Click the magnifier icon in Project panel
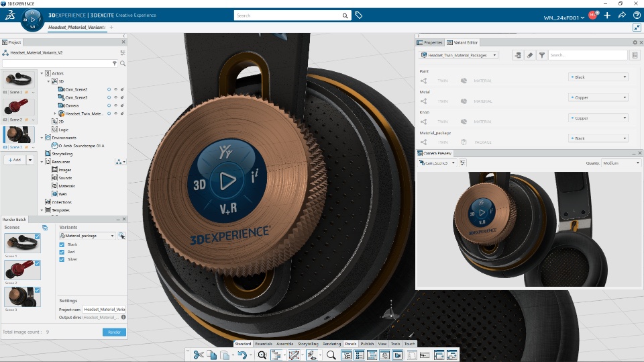 pyautogui.click(x=122, y=63)
